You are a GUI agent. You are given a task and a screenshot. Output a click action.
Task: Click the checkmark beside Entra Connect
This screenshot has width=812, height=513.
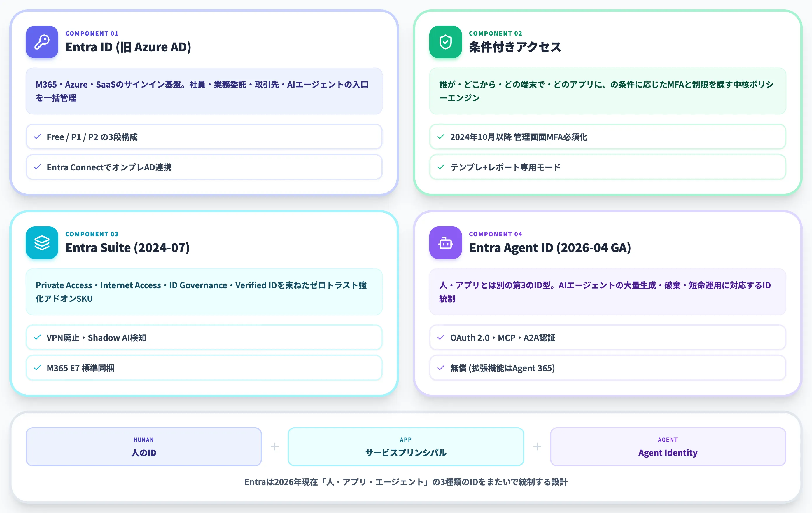[x=37, y=167]
